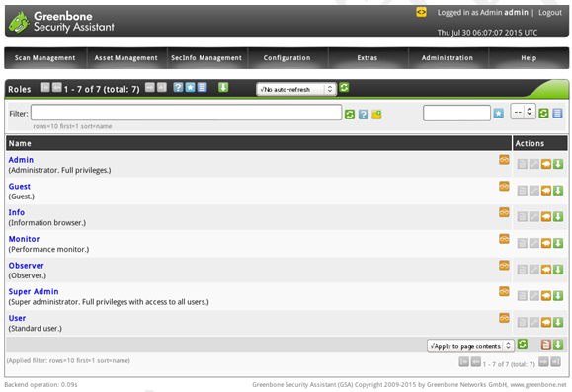This screenshot has width=572, height=392.
Task: Open the Administration menu
Action: pyautogui.click(x=448, y=58)
